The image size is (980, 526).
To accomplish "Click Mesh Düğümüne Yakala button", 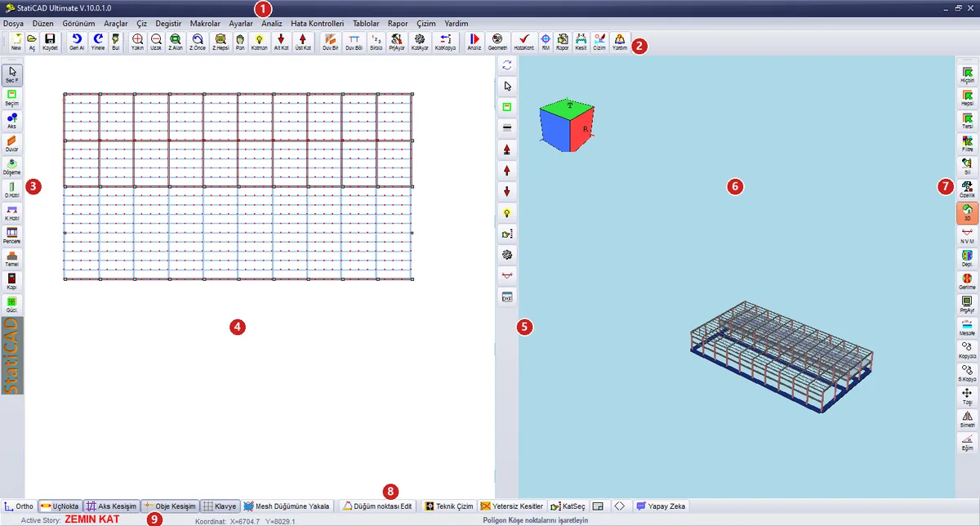I will pos(287,506).
